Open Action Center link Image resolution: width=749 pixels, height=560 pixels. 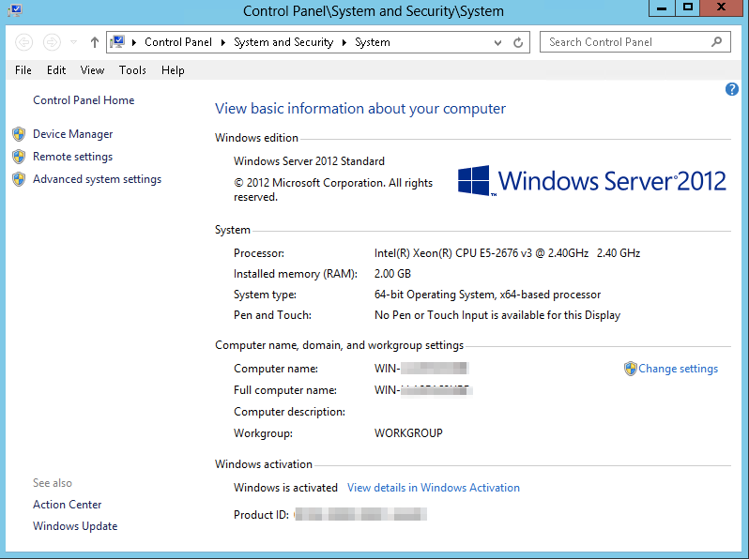(67, 505)
